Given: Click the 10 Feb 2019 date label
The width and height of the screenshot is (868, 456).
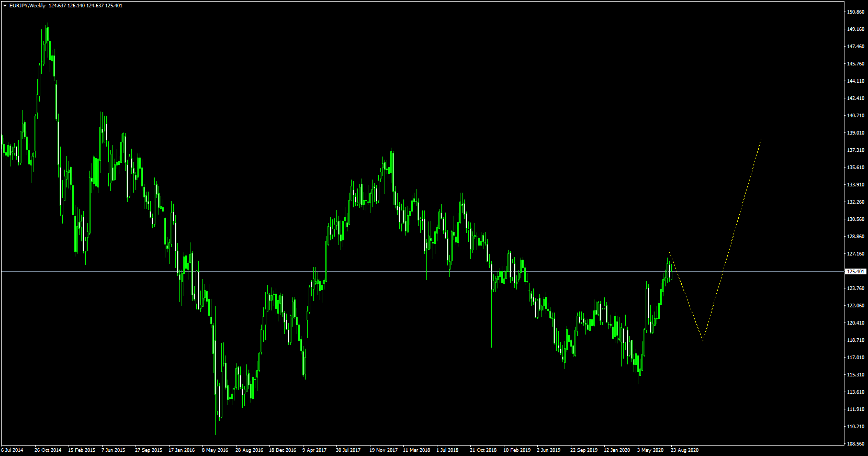Looking at the screenshot, I should click(517, 450).
